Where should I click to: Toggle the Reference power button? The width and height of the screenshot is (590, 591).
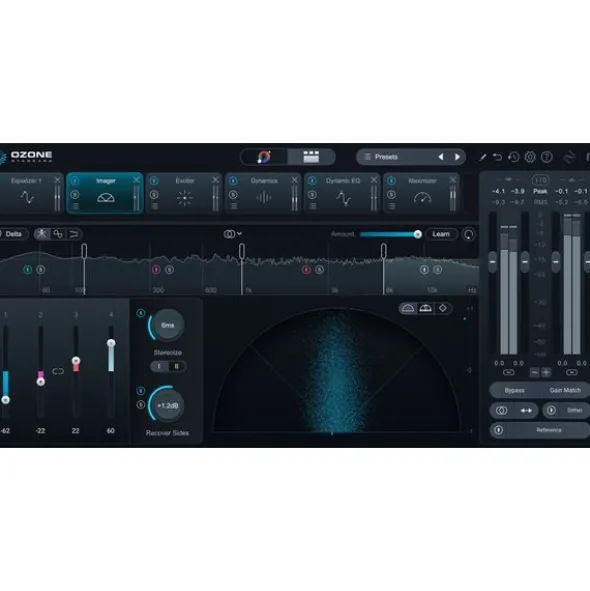point(499,430)
